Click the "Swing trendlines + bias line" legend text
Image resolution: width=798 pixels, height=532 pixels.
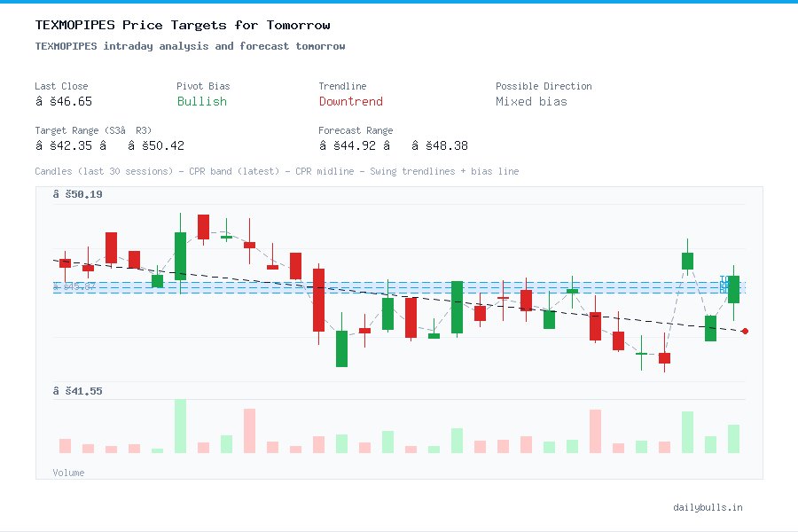coord(444,171)
